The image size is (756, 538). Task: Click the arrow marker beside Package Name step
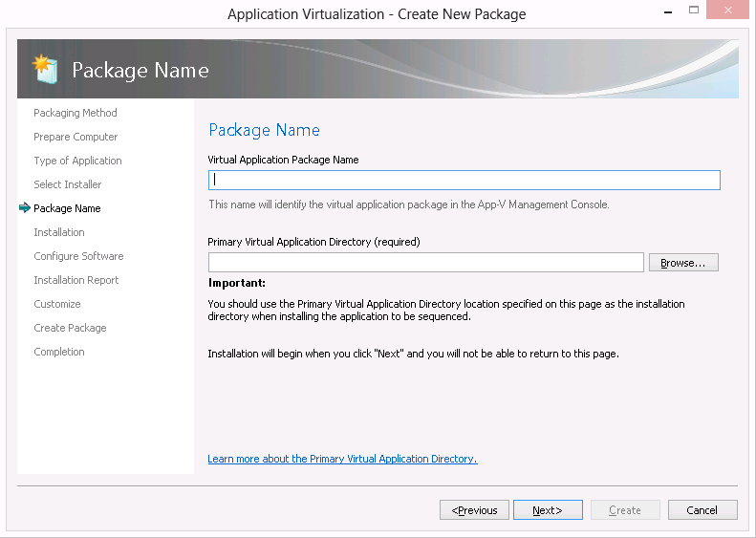(24, 208)
